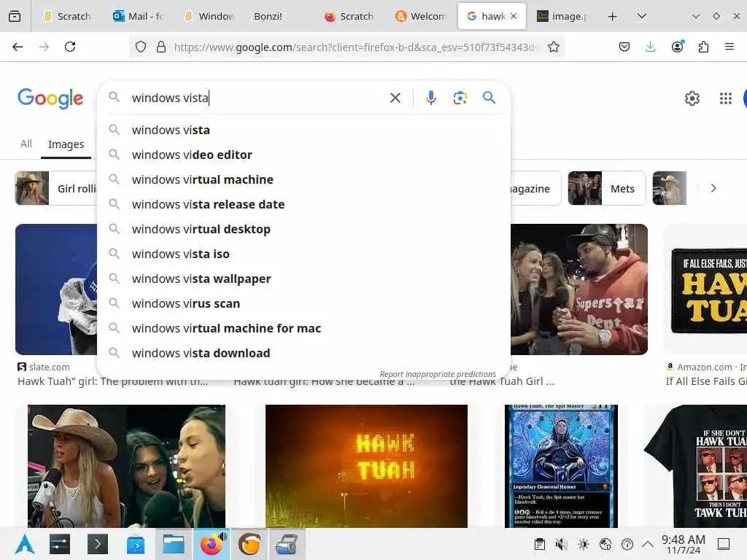List all tabs dropdown arrow

[x=642, y=16]
